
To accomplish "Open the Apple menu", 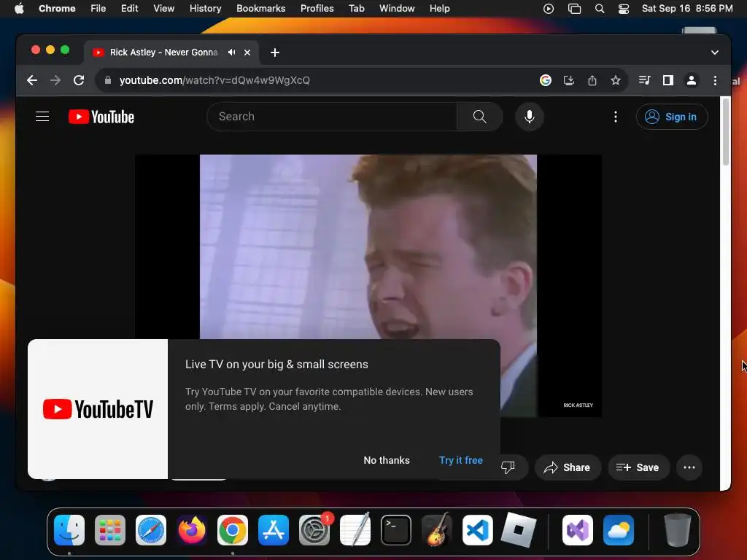I will pos(19,9).
